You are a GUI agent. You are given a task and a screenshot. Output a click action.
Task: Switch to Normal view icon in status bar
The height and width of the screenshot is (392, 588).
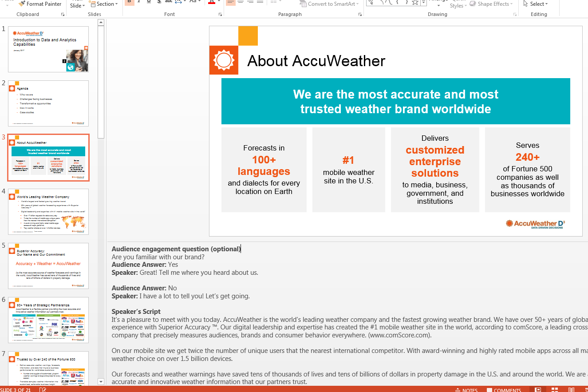(538, 390)
